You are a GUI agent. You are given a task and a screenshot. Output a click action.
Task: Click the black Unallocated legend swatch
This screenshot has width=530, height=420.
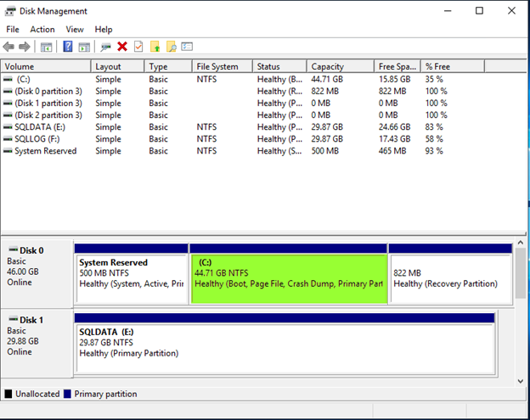8,394
